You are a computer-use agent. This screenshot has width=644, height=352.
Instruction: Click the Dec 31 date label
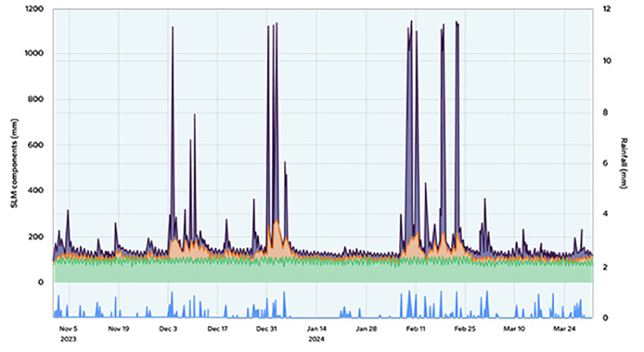tap(267, 329)
